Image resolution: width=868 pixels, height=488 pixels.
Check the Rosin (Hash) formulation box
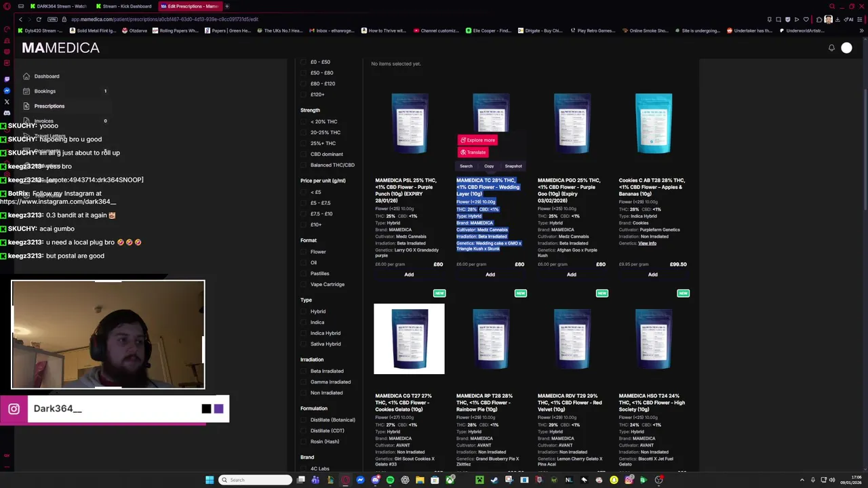click(304, 441)
